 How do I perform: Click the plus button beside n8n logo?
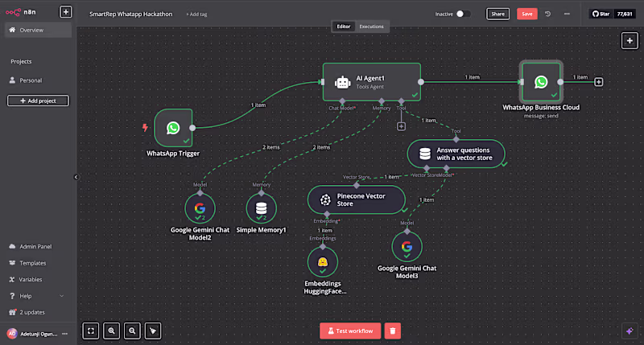66,12
